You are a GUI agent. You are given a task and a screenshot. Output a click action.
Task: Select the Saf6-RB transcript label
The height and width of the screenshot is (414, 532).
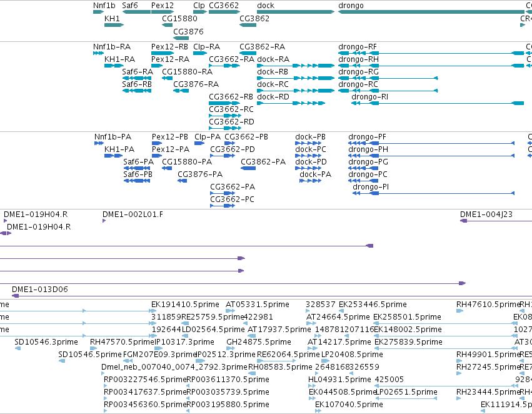point(137,84)
